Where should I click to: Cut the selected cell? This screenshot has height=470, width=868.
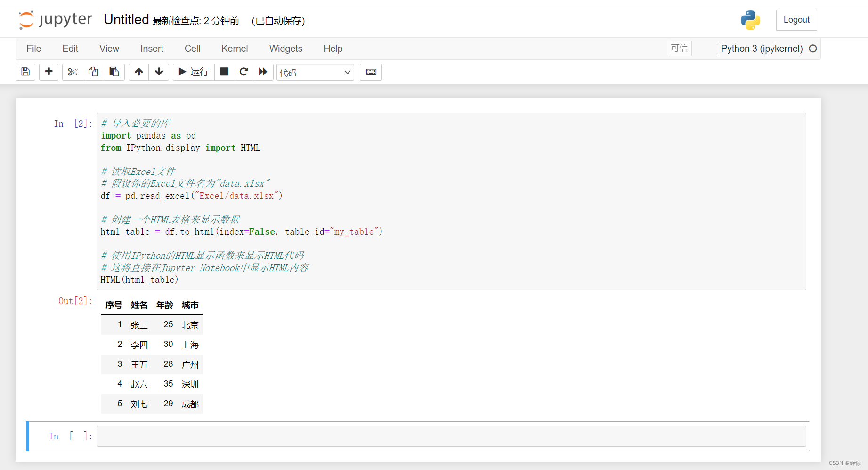[72, 72]
